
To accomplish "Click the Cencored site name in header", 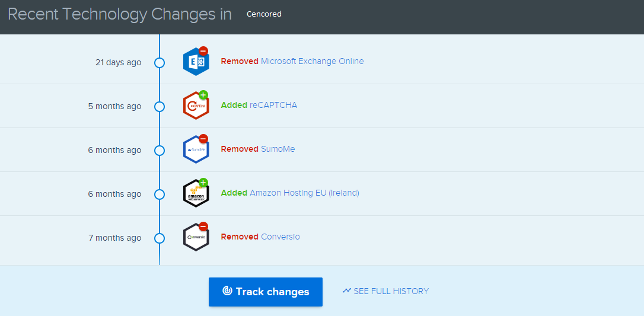I will [x=264, y=14].
